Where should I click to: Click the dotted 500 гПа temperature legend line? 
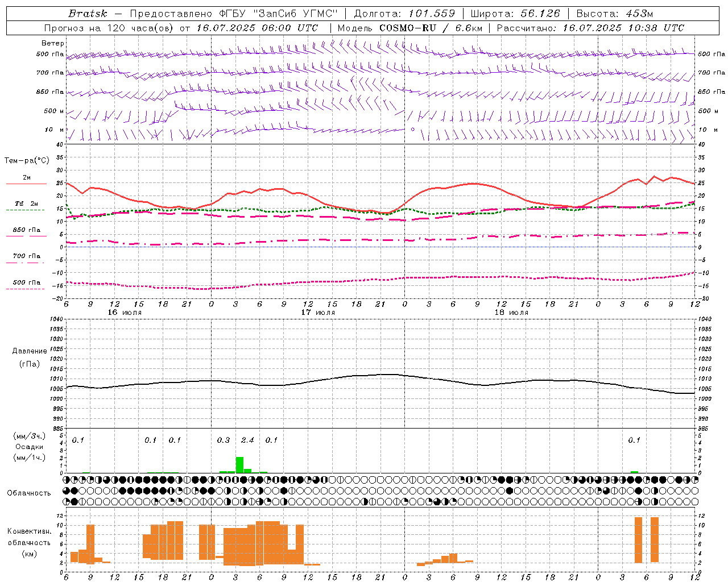pos(26,289)
